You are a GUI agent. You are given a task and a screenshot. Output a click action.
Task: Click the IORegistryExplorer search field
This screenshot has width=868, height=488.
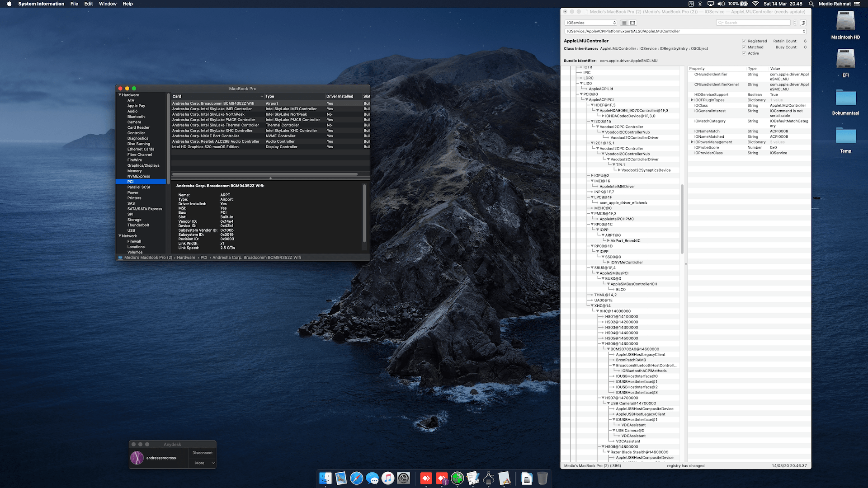[x=754, y=23]
